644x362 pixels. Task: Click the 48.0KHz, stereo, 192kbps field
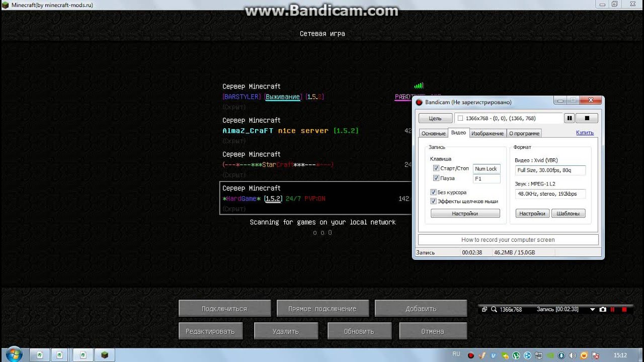(x=550, y=194)
